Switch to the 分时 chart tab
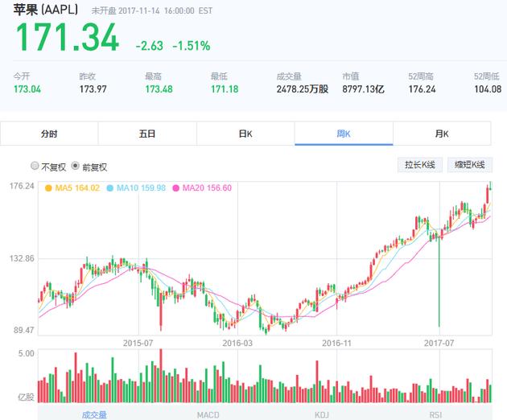This screenshot has width=507, height=420. pyautogui.click(x=49, y=134)
